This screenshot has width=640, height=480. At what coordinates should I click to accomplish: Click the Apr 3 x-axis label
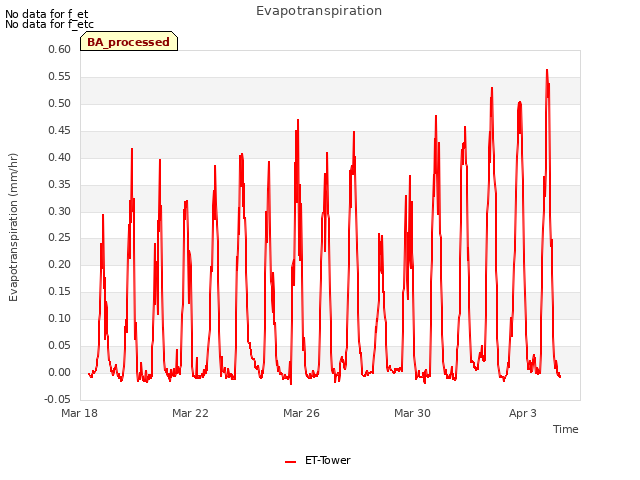[523, 413]
